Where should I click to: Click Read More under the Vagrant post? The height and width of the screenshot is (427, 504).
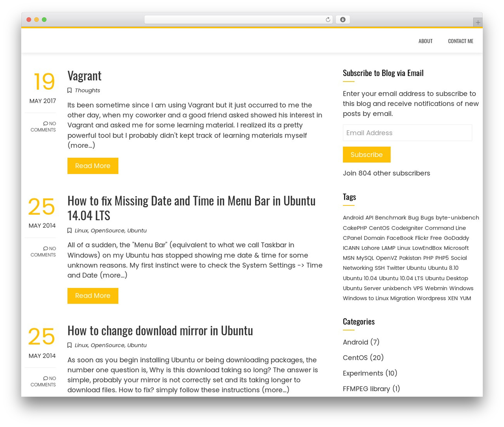[93, 166]
